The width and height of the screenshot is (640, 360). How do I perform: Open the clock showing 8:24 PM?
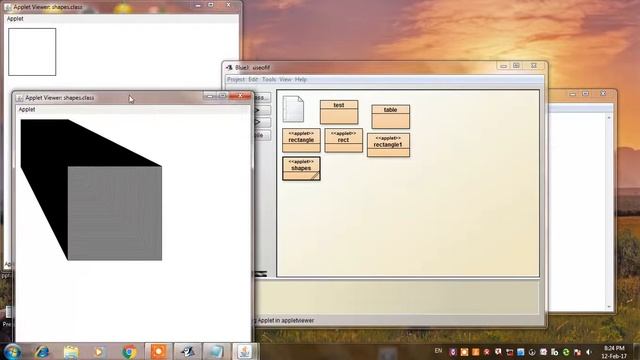(614, 352)
